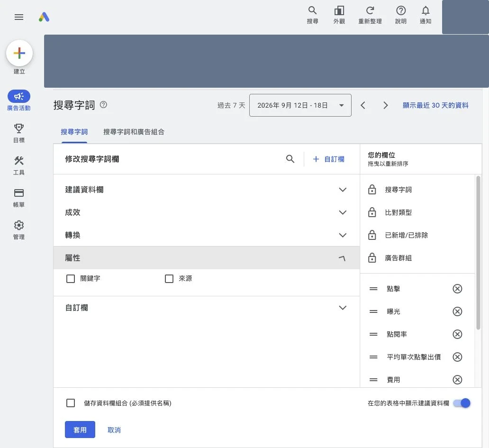Click 顯示最近 30 天的資料 link
Viewport: 489px width, 448px height.
tap(435, 105)
